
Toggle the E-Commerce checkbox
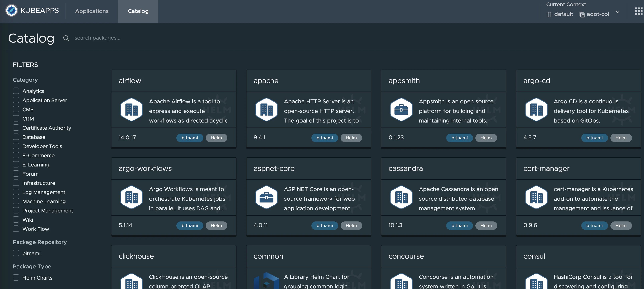click(x=16, y=155)
